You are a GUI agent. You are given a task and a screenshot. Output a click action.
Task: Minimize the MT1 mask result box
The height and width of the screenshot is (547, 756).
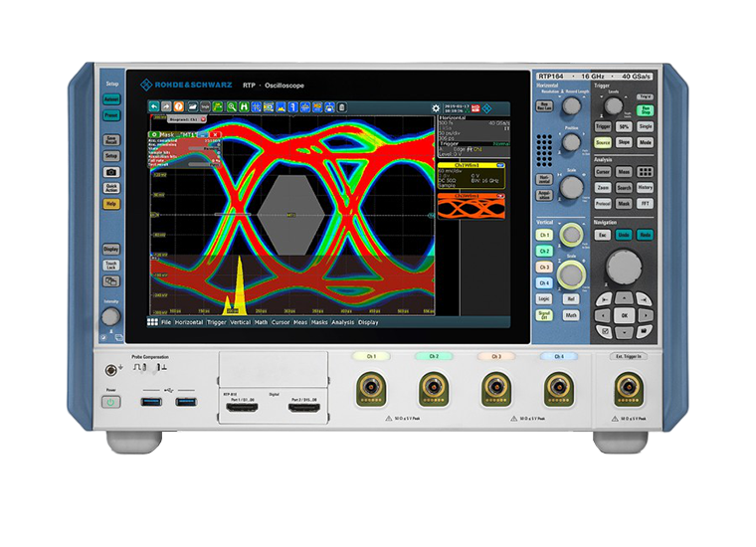click(204, 134)
